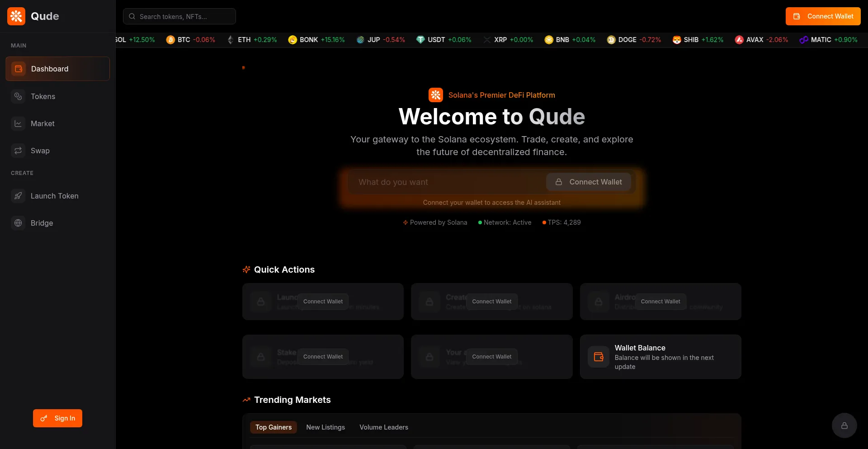The image size is (868, 449).
Task: Click the XRP ticker icon
Action: 487,40
